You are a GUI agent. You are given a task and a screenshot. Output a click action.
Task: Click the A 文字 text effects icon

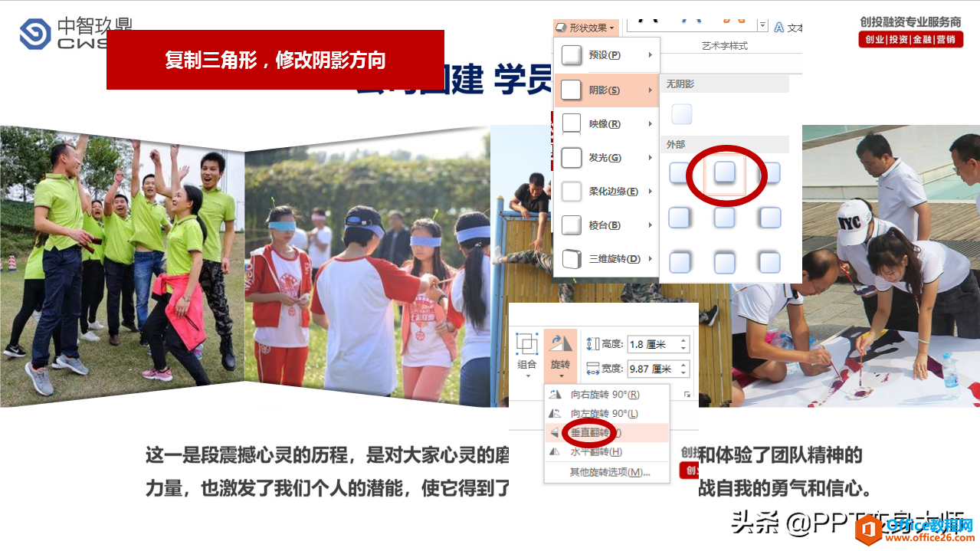(x=779, y=28)
